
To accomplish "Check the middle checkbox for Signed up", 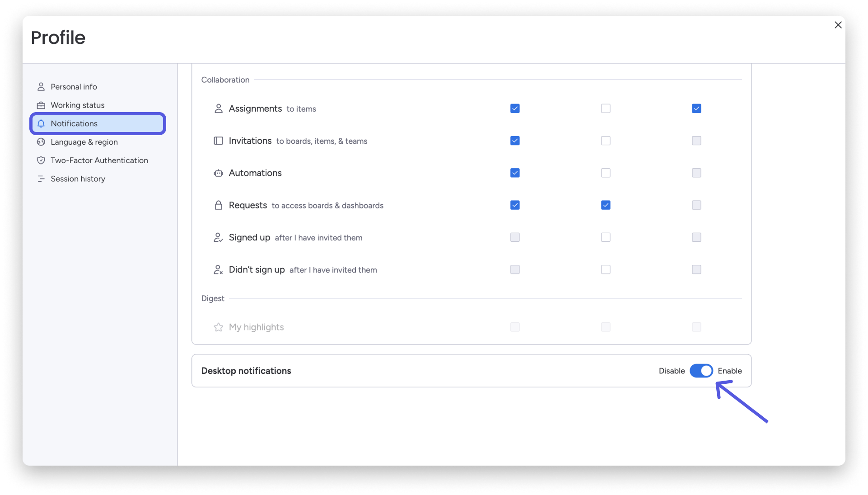I will (x=606, y=237).
